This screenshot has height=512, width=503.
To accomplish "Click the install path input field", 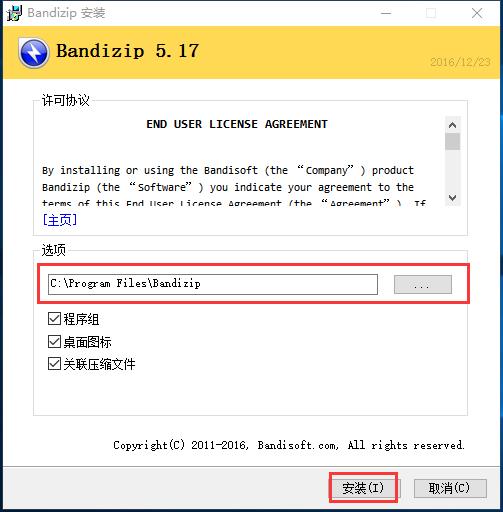I will (213, 284).
